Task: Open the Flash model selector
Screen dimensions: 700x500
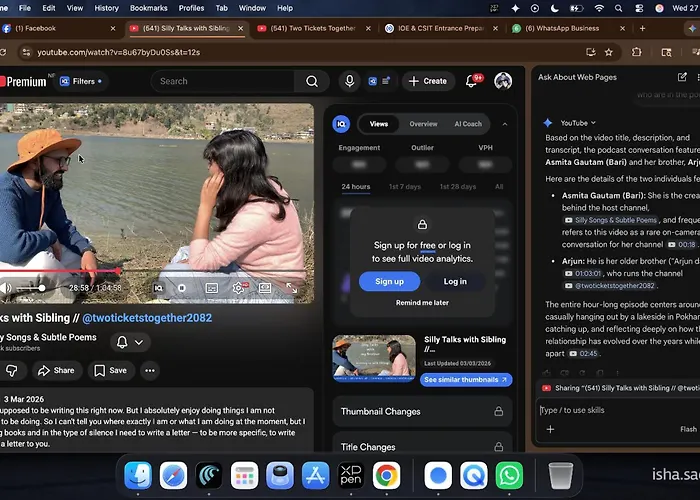Action: pyautogui.click(x=688, y=429)
